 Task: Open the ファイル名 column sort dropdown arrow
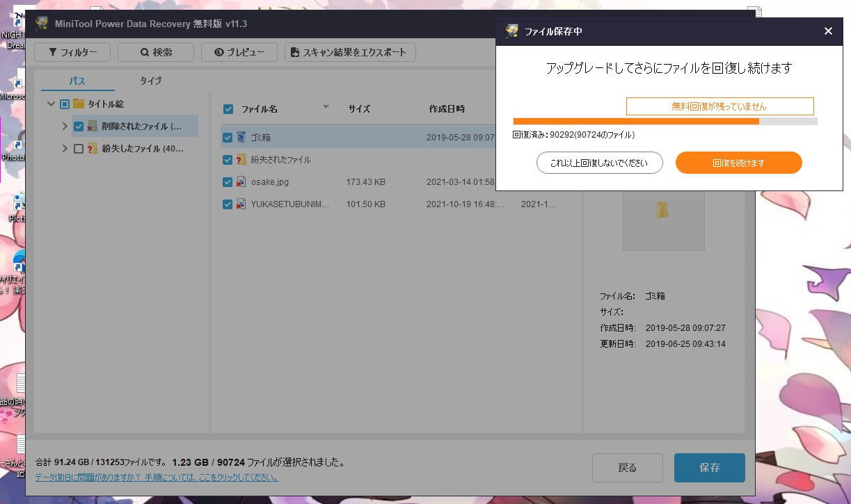coord(326,107)
